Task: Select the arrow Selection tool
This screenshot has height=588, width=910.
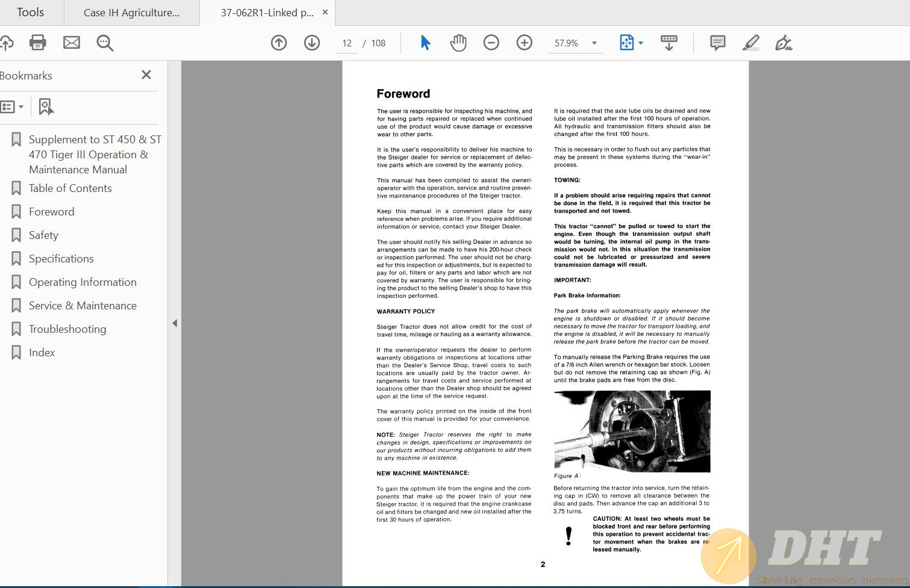Action: click(425, 43)
